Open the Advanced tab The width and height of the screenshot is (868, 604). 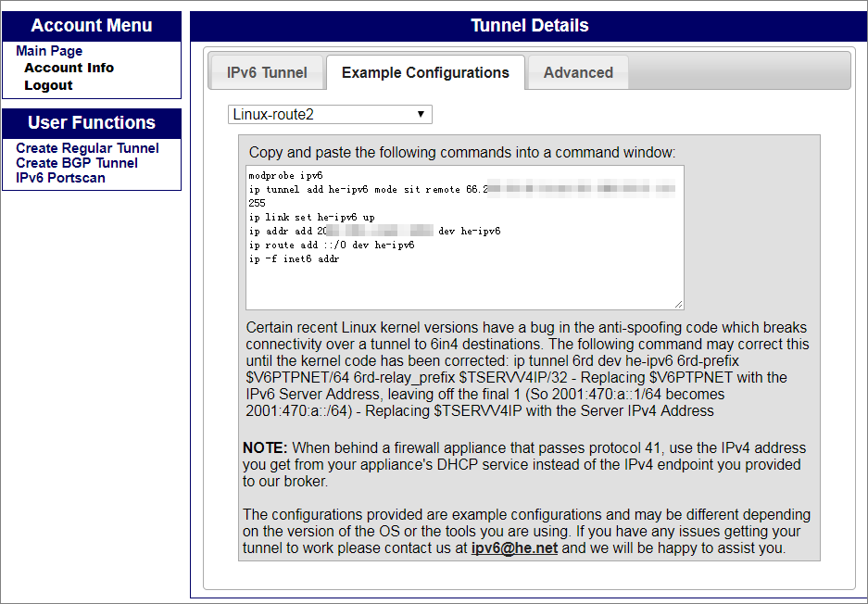[578, 72]
